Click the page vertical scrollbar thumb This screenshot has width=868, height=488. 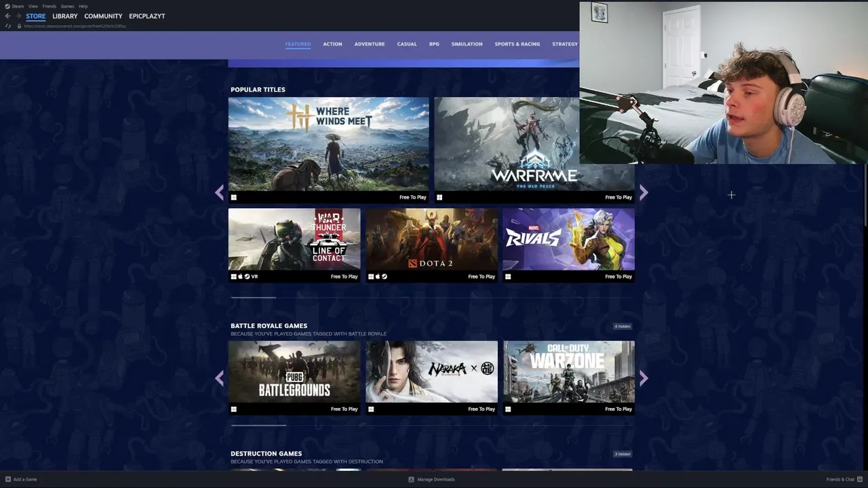tap(866, 195)
